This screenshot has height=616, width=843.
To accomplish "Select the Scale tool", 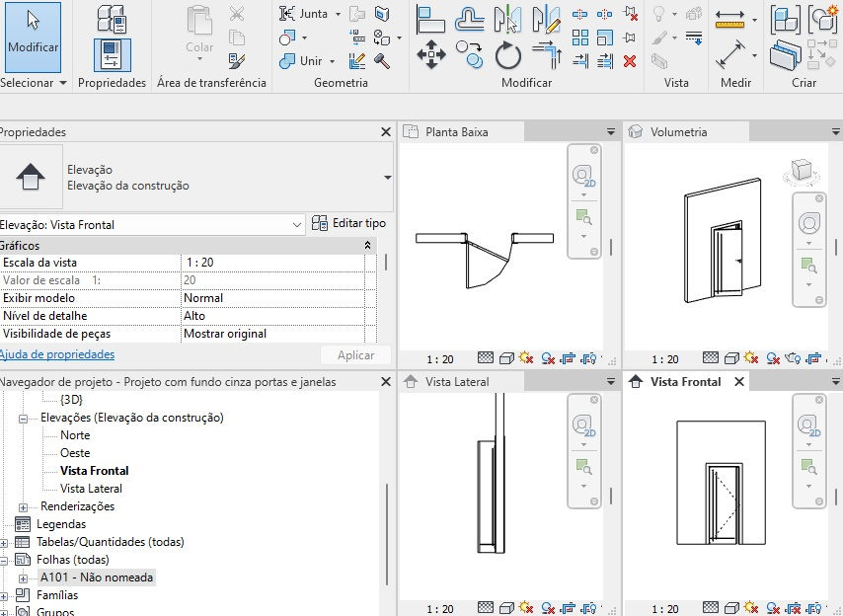I will (605, 38).
